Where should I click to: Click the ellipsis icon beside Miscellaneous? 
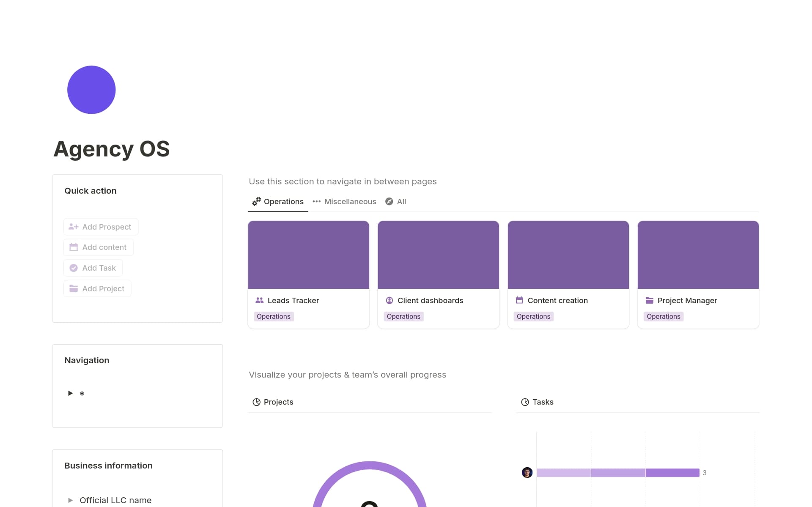coord(316,202)
